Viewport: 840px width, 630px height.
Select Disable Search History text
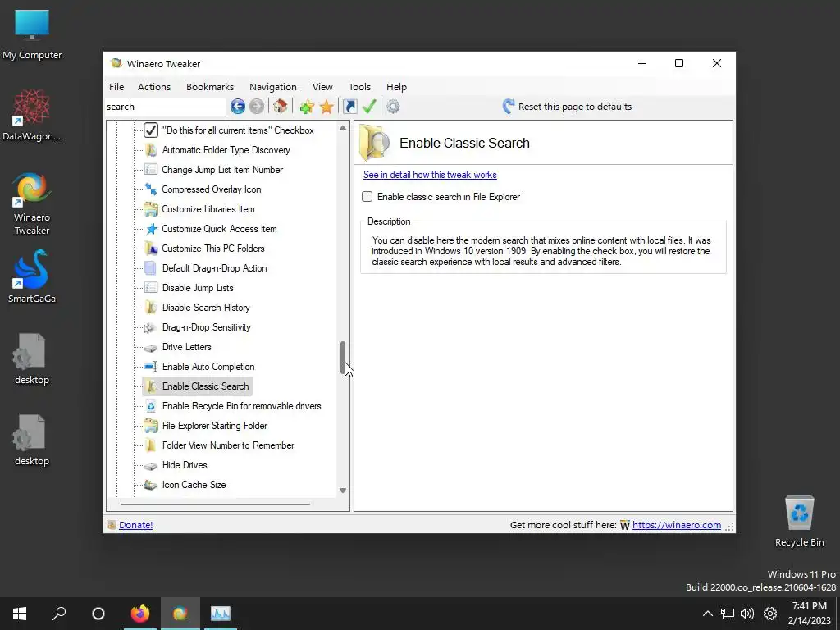(206, 308)
